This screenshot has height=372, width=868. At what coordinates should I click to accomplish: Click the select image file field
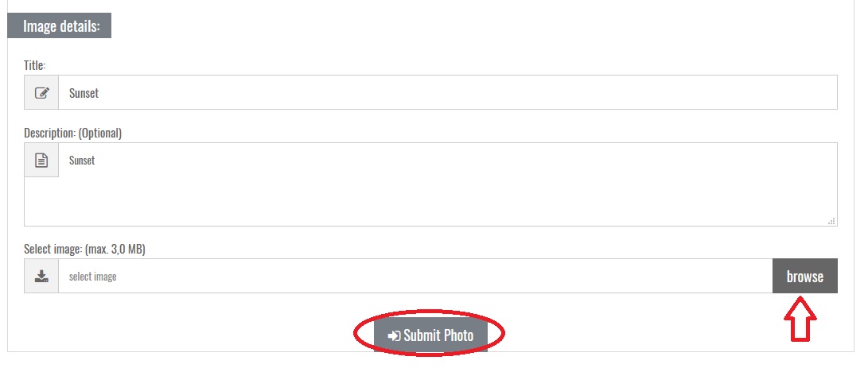tap(415, 277)
